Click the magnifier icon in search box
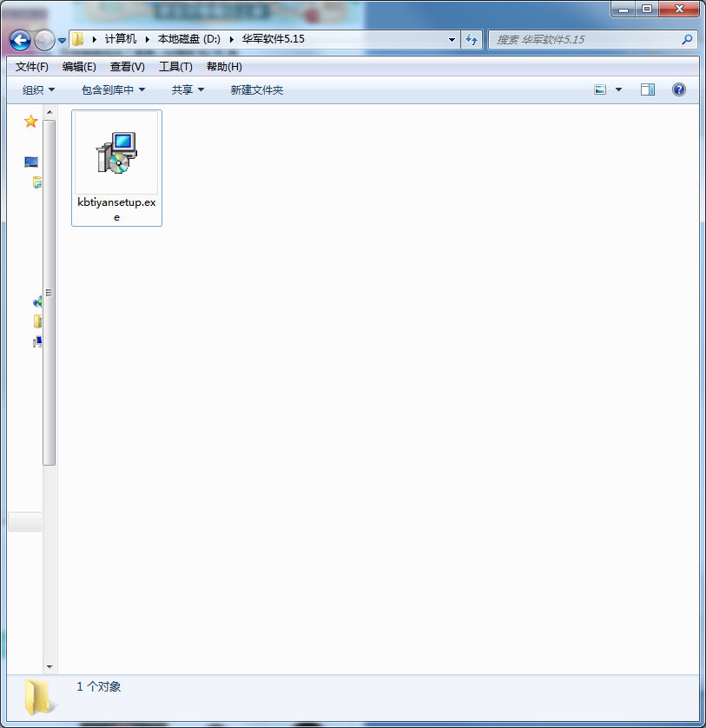The width and height of the screenshot is (706, 728). (x=687, y=39)
